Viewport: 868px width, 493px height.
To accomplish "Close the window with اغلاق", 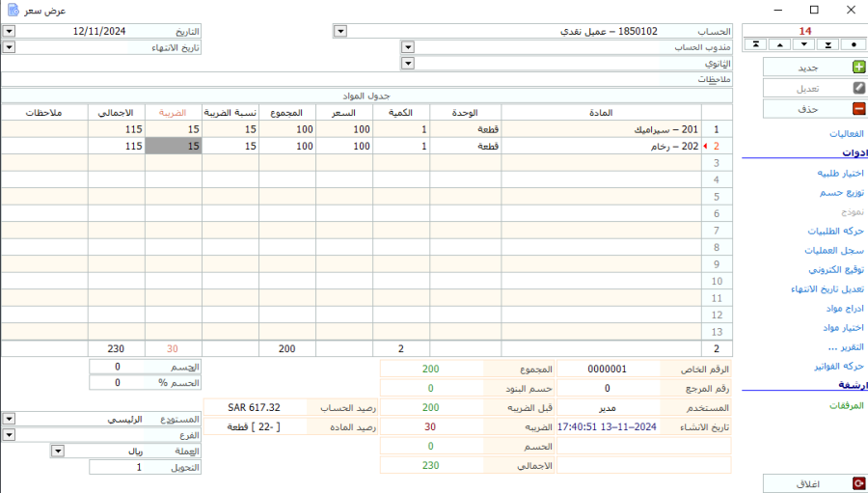I will pyautogui.click(x=815, y=483).
